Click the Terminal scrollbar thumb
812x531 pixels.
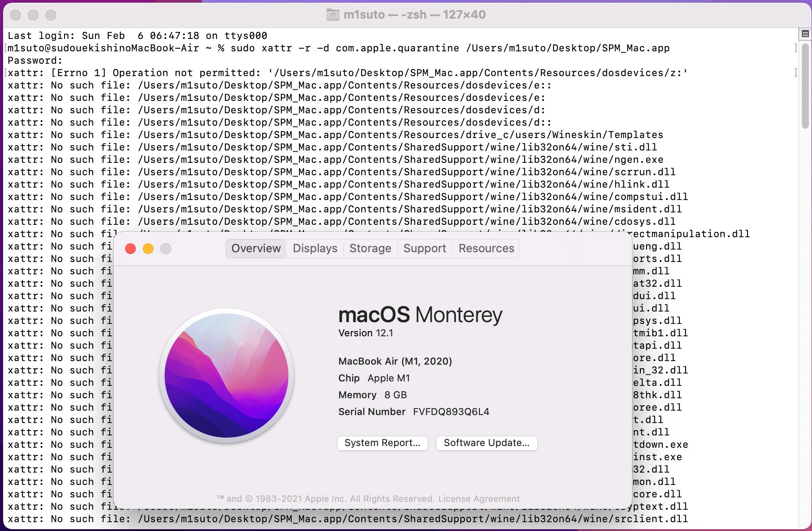[805, 86]
